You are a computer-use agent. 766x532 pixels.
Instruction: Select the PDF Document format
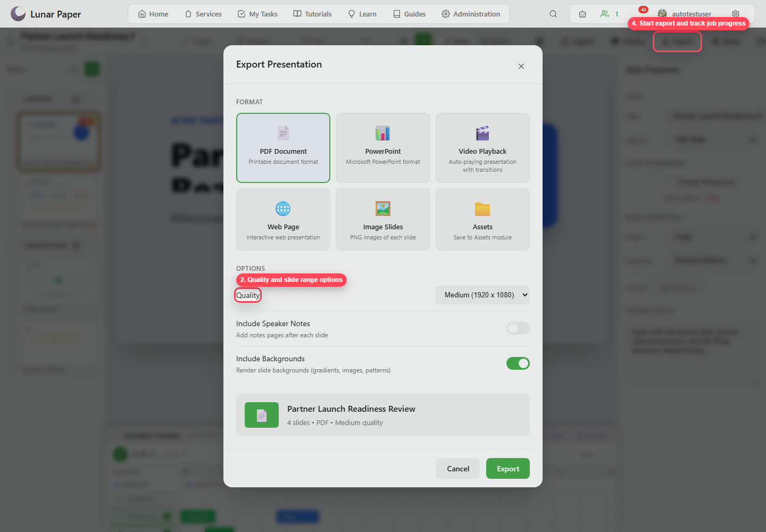(x=283, y=148)
